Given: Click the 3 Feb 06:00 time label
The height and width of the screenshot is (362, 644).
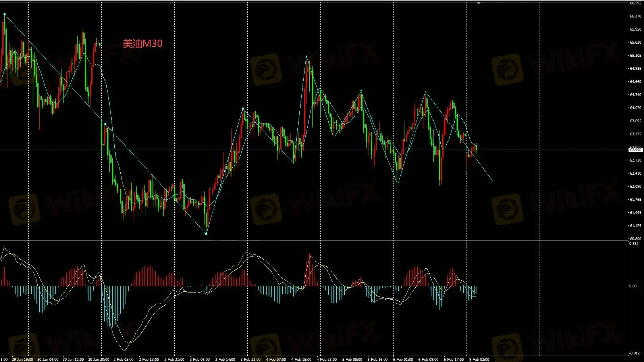Looking at the screenshot, I should (x=200, y=359).
